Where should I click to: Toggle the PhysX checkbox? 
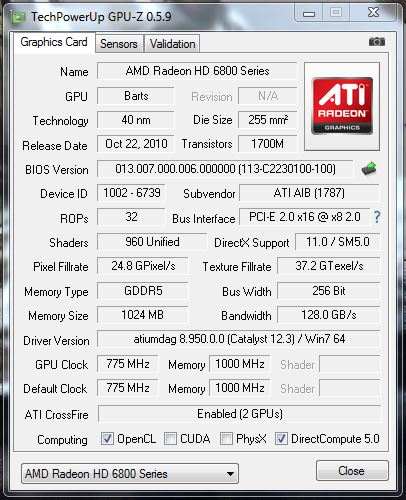click(226, 439)
